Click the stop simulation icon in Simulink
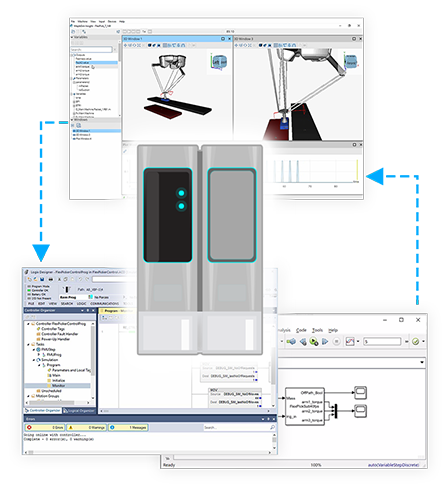Screen dimensions: 444x500 click(x=337, y=341)
